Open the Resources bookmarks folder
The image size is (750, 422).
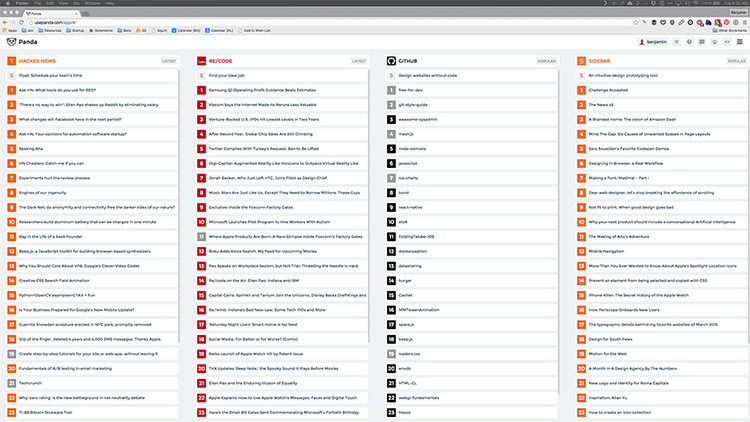50,30
